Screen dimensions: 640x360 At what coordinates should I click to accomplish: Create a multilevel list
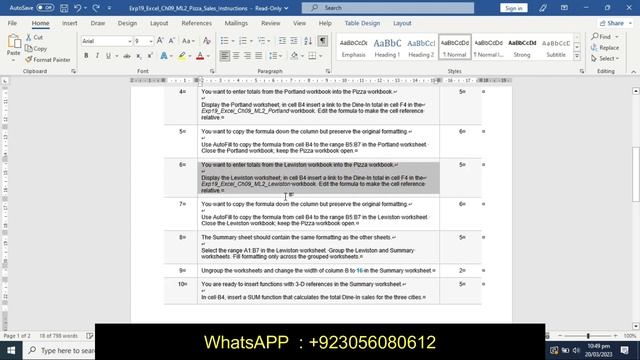[262, 41]
